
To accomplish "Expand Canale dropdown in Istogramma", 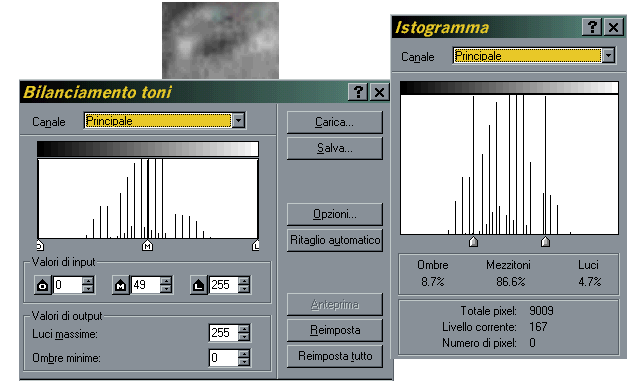I will [x=609, y=56].
